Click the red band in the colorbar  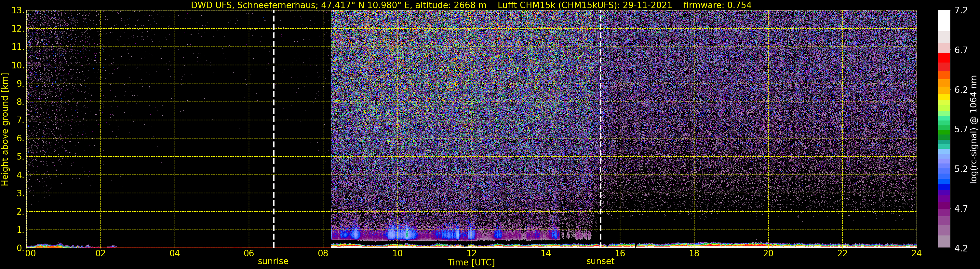click(x=944, y=58)
